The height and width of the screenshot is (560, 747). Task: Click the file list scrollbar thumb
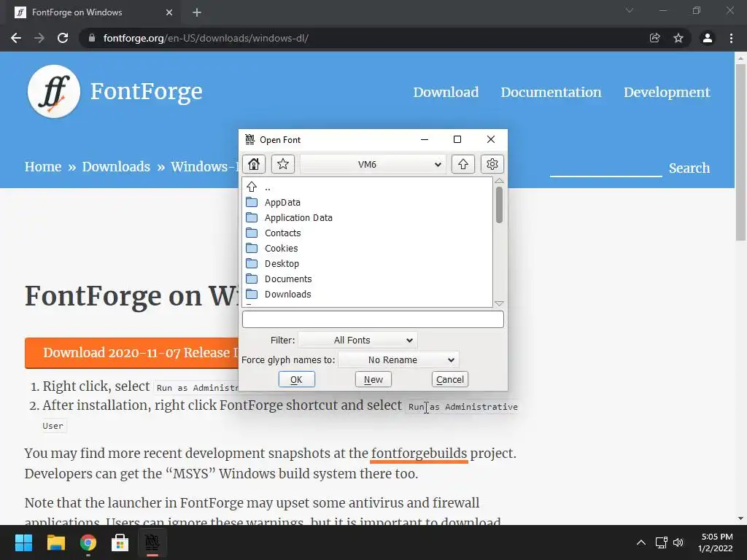[499, 205]
